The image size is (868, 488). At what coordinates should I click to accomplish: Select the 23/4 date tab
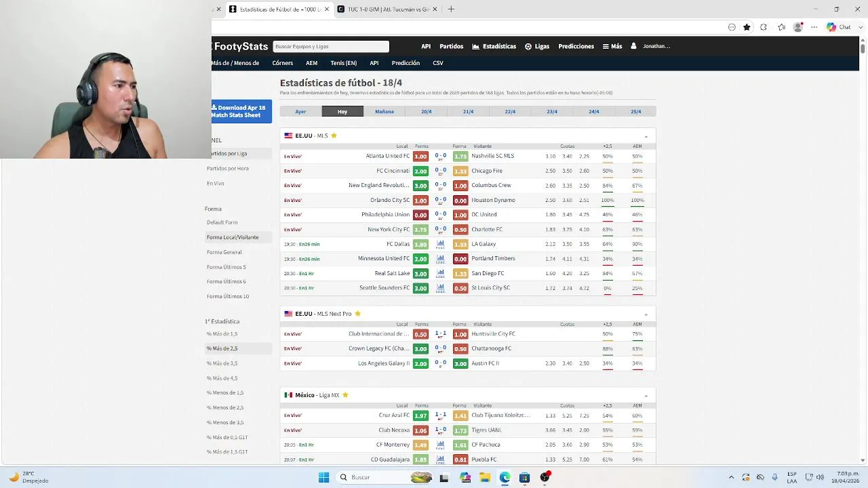click(x=552, y=111)
